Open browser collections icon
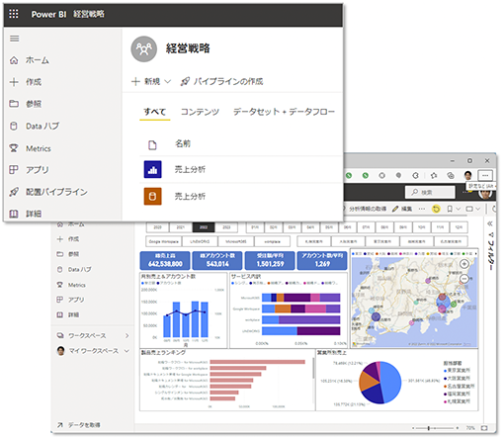The image size is (504, 441). (x=451, y=176)
